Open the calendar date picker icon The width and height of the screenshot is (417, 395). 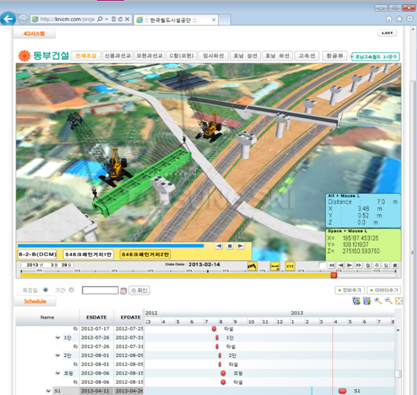point(123,291)
